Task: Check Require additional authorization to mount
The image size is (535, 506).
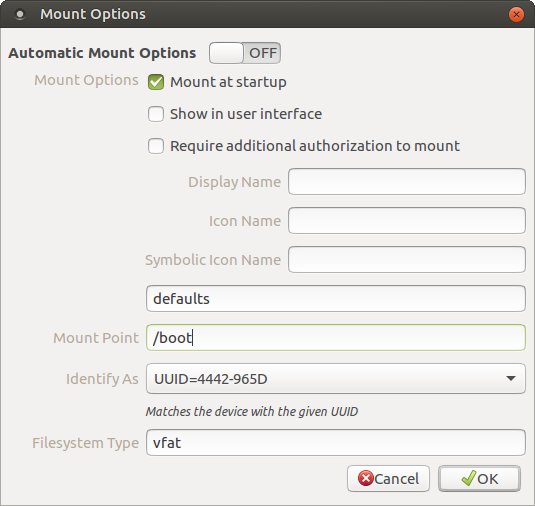Action: [x=156, y=146]
